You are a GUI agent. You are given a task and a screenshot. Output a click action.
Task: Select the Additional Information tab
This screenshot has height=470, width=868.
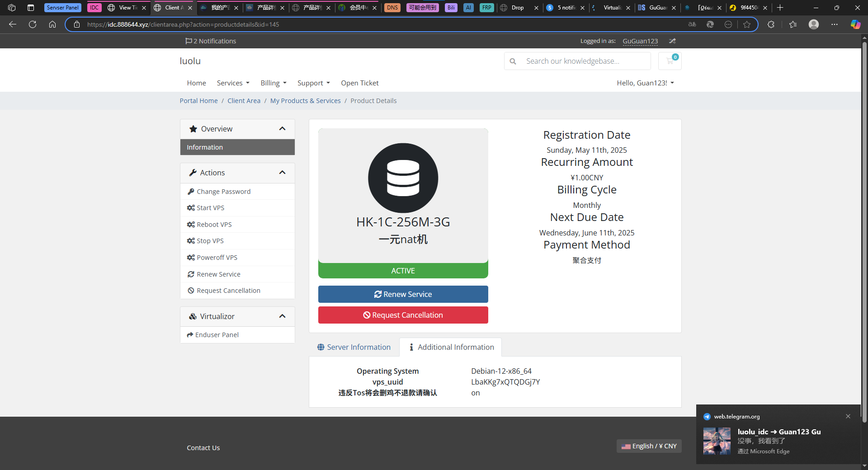451,347
